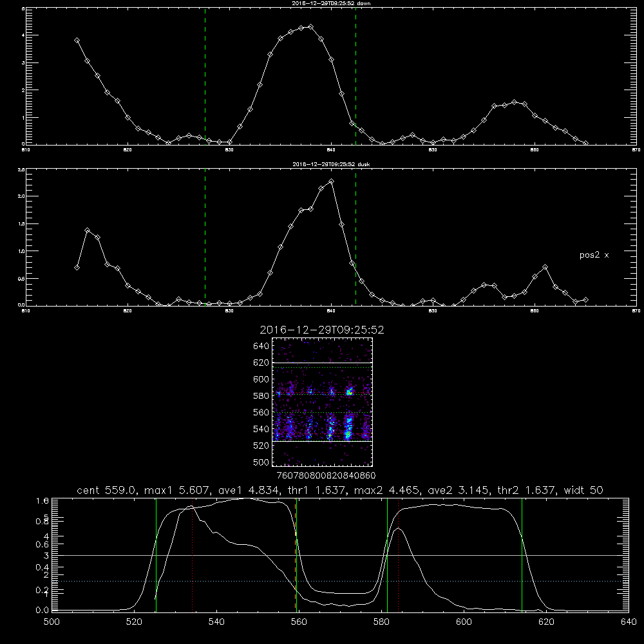644x644 pixels.
Task: Click the bottom plot x-axis label 620
Action: point(547,622)
